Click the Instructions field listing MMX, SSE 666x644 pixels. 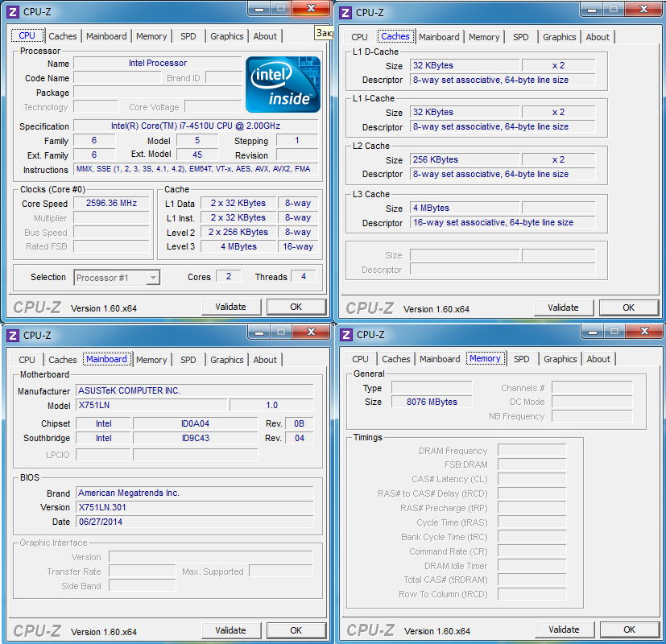(x=196, y=169)
